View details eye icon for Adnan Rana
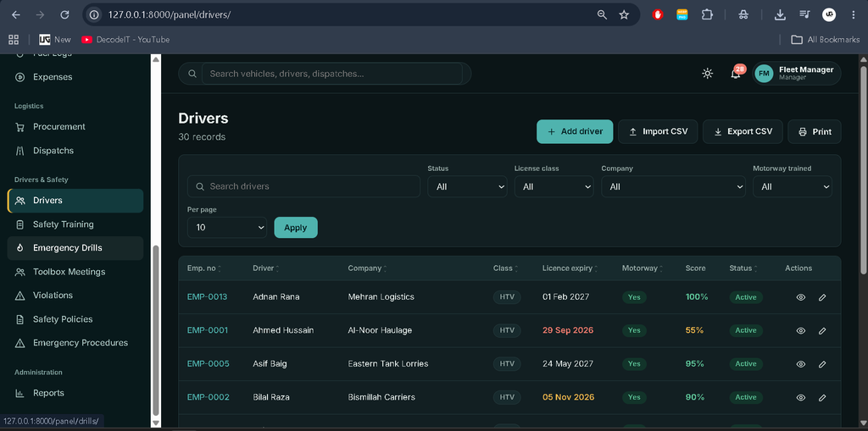The height and width of the screenshot is (431, 868). [x=800, y=297]
